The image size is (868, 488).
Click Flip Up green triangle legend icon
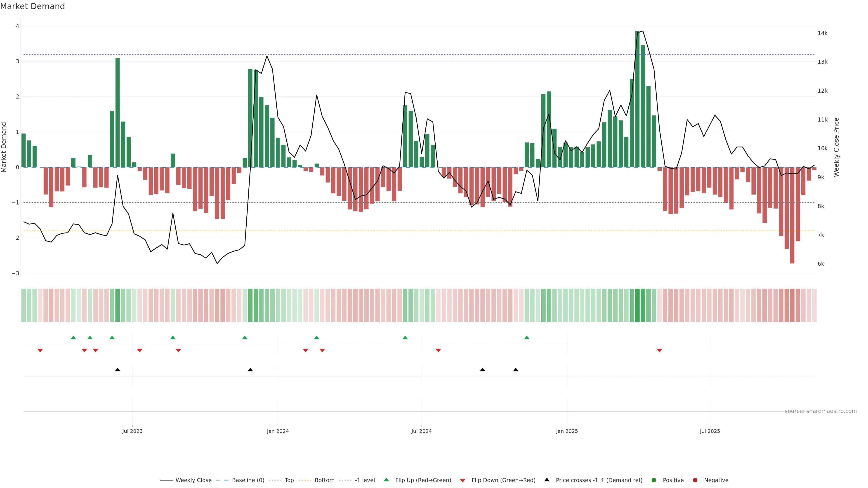pyautogui.click(x=387, y=480)
